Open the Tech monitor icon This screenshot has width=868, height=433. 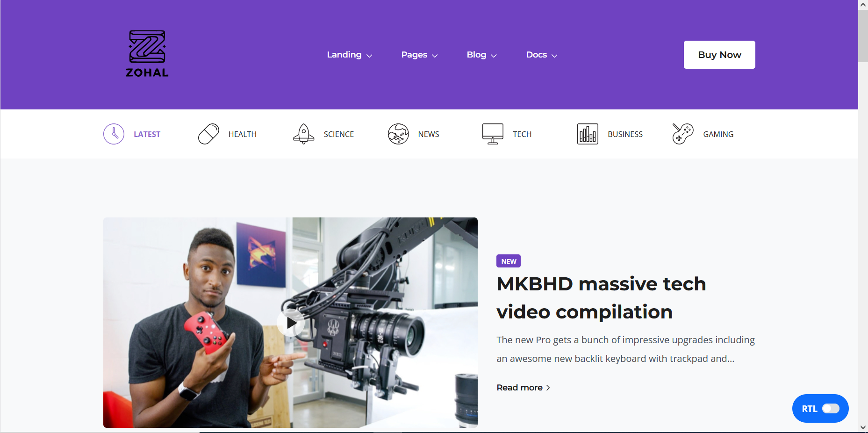click(x=493, y=134)
